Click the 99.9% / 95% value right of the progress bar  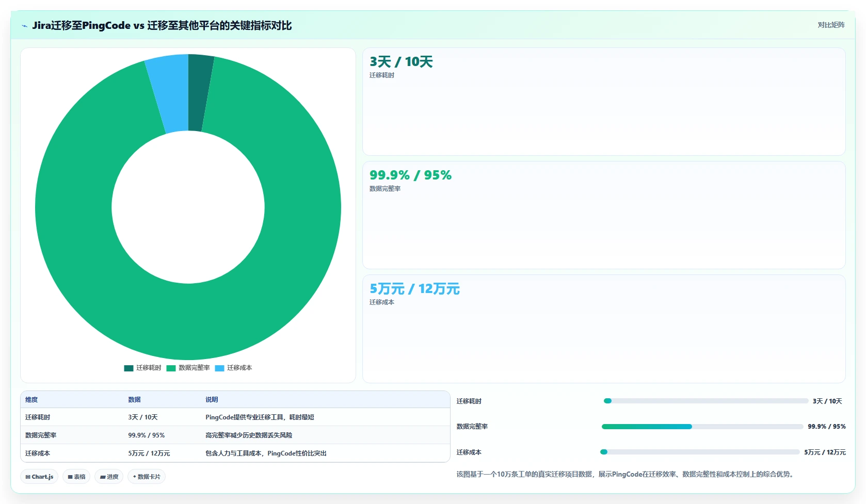point(827,427)
